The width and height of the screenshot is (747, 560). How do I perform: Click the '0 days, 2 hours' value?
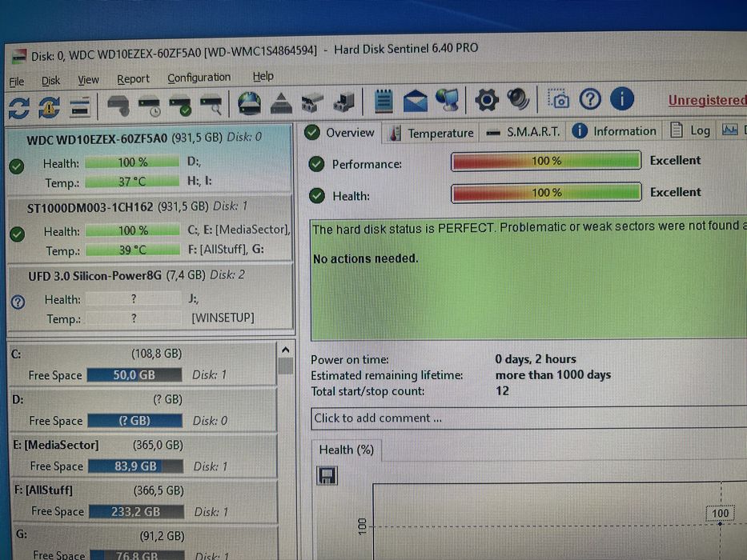536,359
